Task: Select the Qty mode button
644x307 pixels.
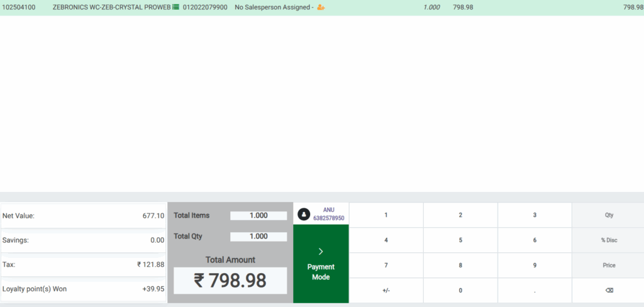Action: [609, 215]
